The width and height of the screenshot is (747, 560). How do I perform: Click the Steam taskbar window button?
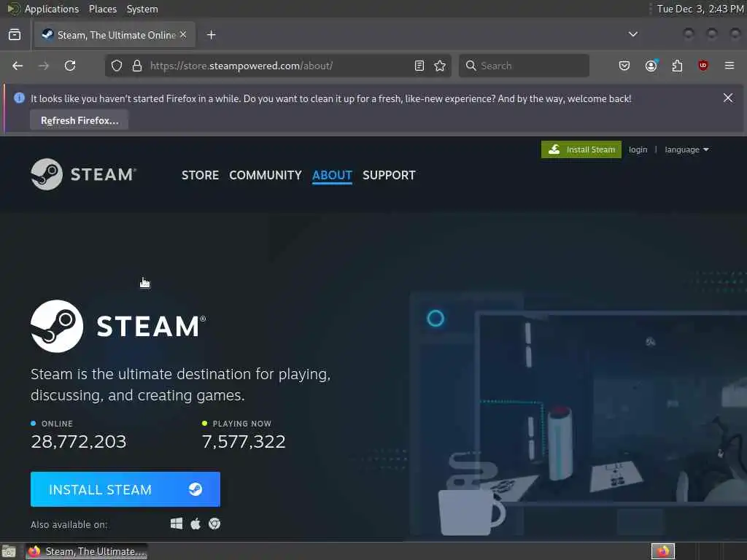pyautogui.click(x=87, y=551)
